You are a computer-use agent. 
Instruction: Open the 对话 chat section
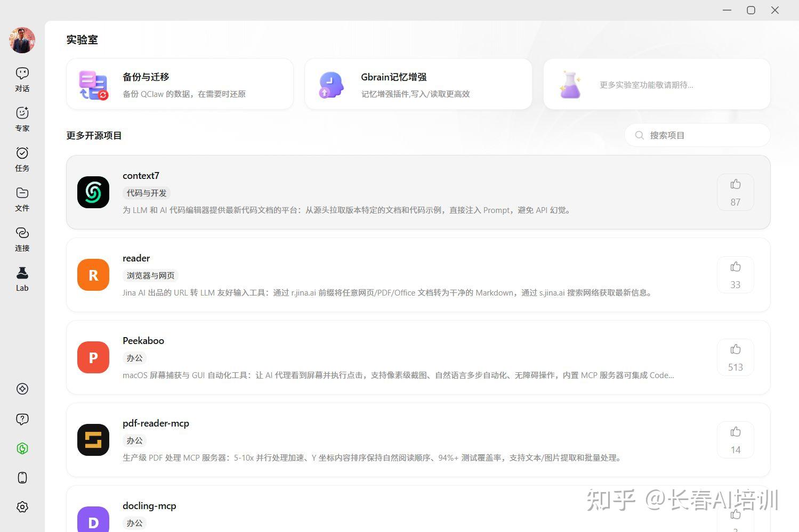pyautogui.click(x=22, y=79)
